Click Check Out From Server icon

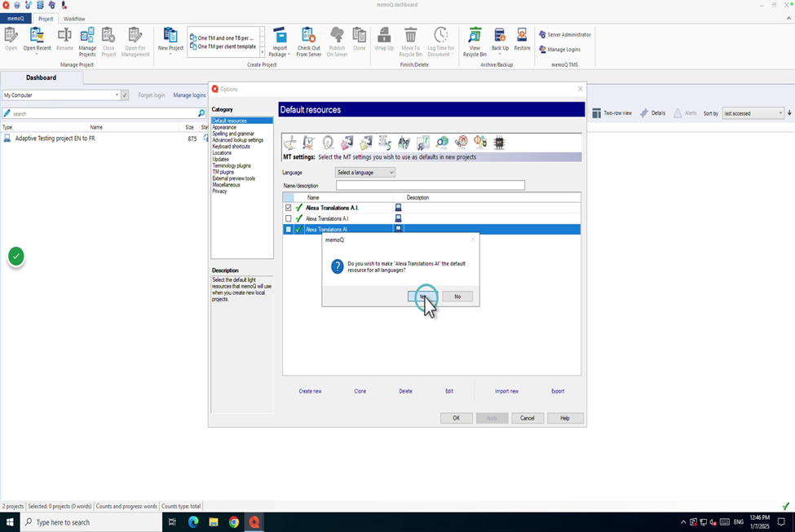(x=309, y=42)
